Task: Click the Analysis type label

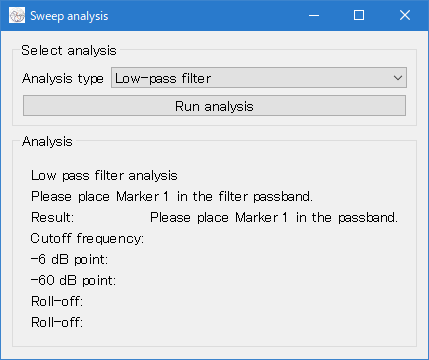Action: [63, 79]
